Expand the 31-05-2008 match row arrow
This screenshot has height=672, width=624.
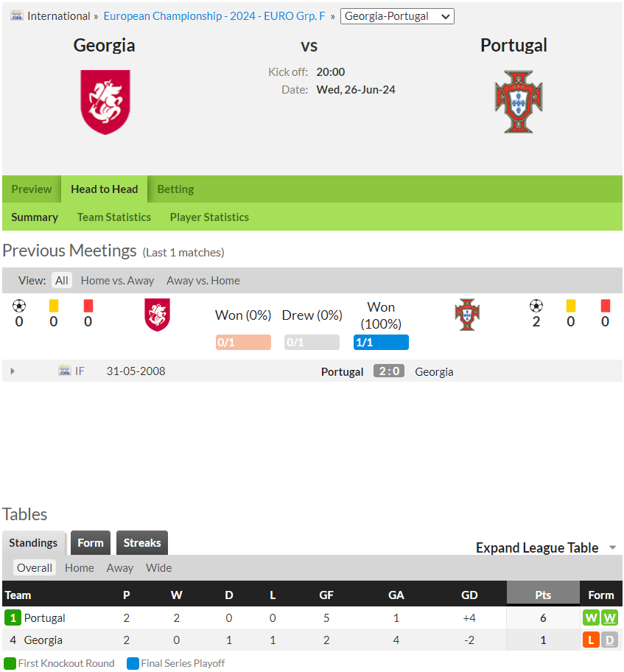[x=13, y=371]
